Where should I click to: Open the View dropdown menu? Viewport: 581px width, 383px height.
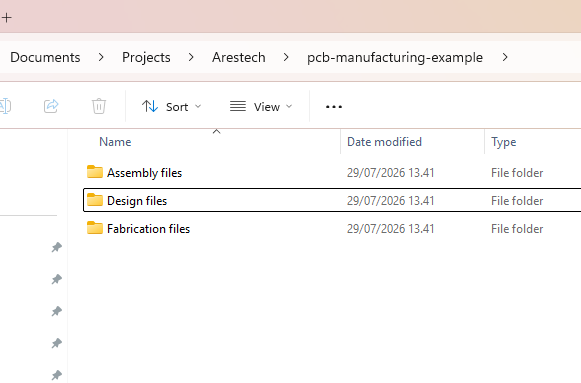tap(261, 107)
